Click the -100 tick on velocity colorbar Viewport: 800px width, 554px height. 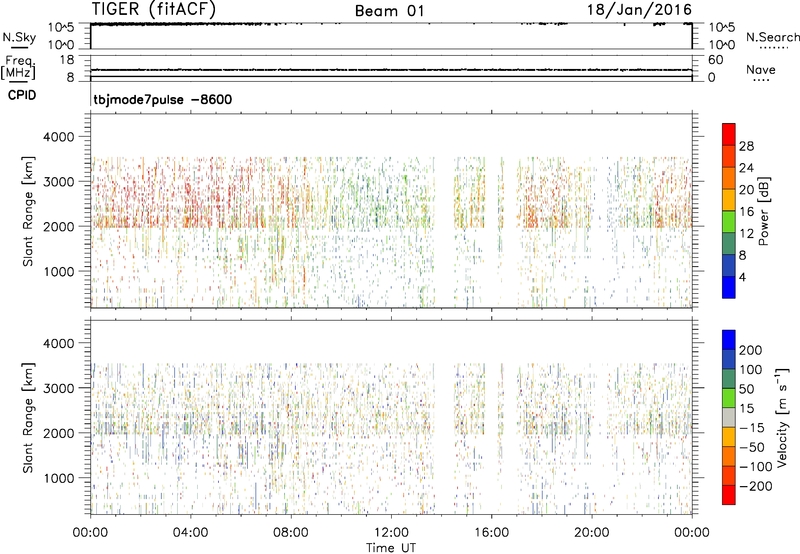click(756, 467)
